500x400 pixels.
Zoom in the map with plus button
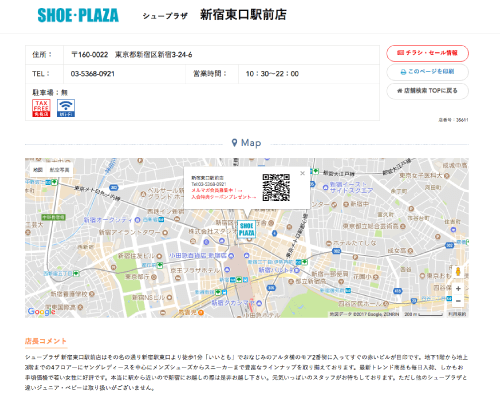click(x=458, y=288)
